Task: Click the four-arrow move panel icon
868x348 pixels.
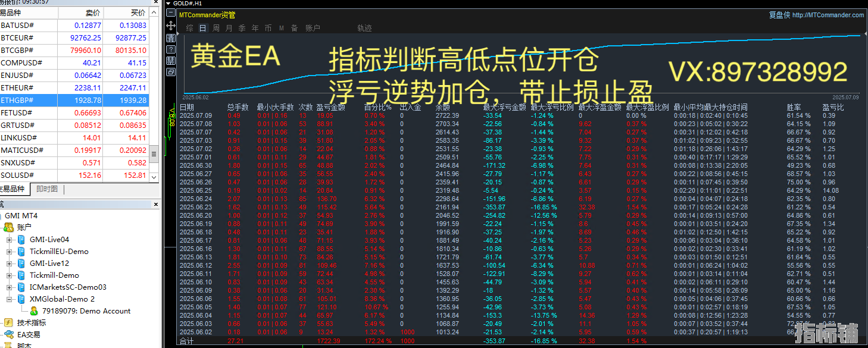Action: (170, 26)
